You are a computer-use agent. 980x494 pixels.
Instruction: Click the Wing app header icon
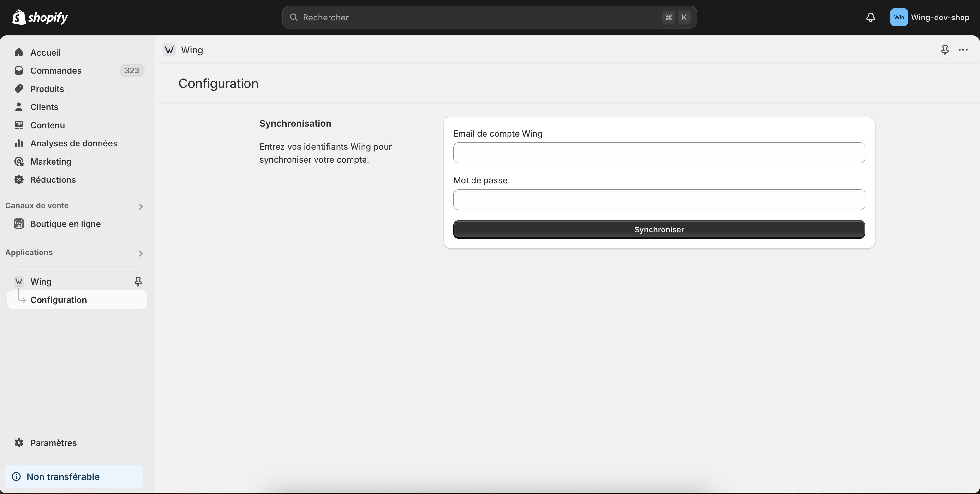[x=169, y=50]
